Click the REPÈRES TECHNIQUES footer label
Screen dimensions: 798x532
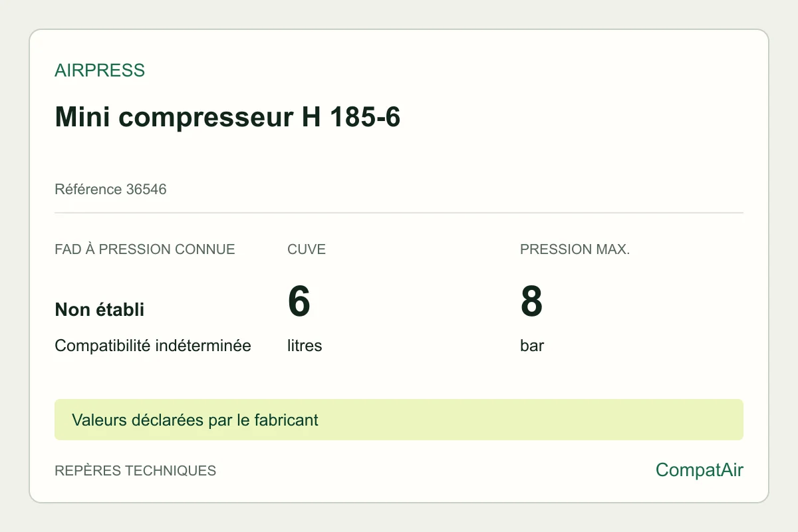tap(136, 470)
